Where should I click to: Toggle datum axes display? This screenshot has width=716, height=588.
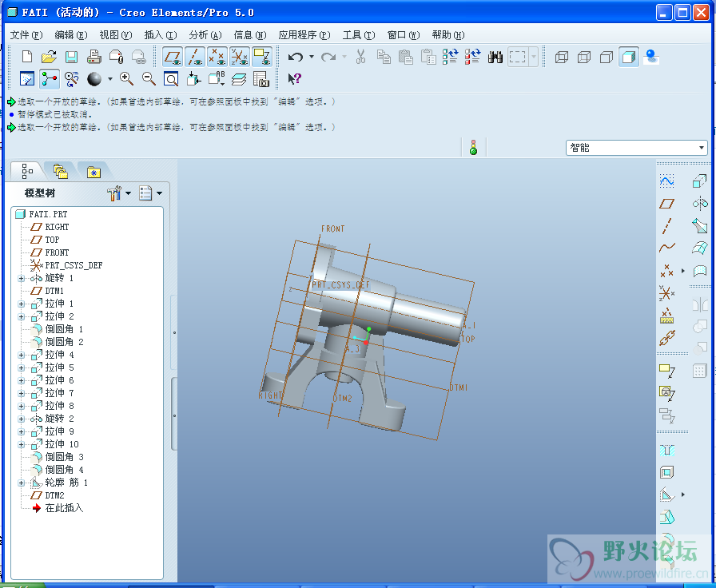tap(195, 57)
